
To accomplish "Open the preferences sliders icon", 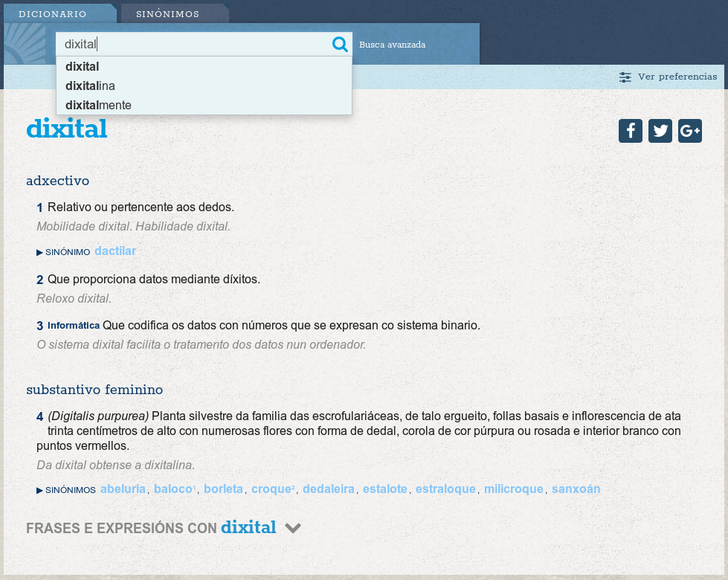I will [x=625, y=77].
